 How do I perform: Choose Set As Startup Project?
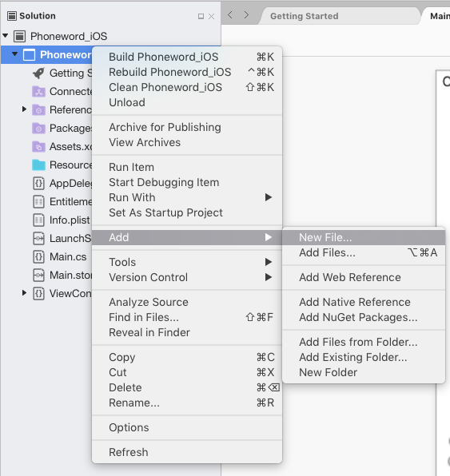[187, 212]
